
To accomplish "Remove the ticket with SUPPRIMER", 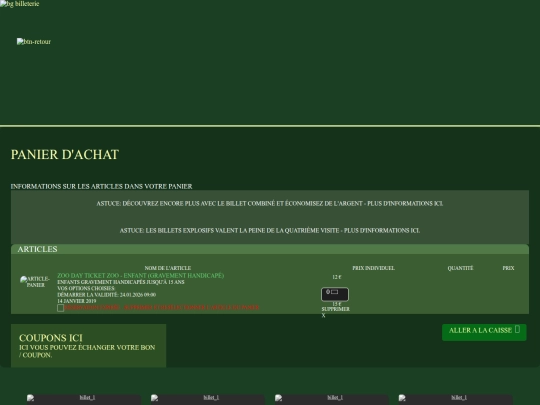I will tap(335, 309).
